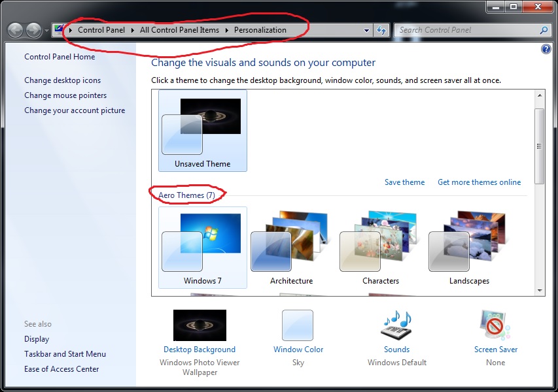Click the Desktop Background text link
This screenshot has height=392, width=558.
click(200, 350)
